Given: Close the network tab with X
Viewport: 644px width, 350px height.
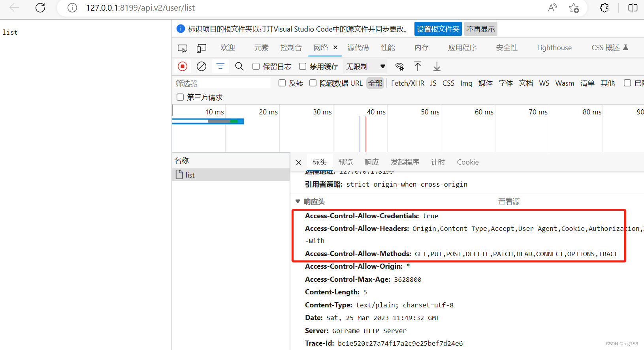Looking at the screenshot, I should pos(335,47).
